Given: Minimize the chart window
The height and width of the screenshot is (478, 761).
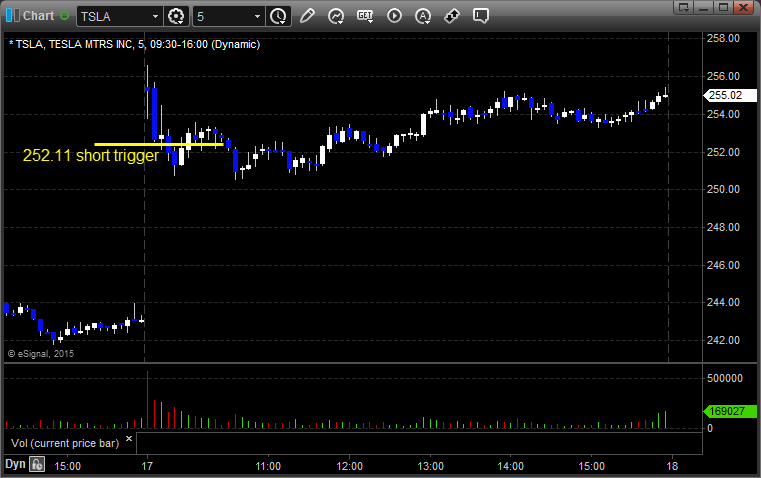Looking at the screenshot, I should tap(704, 7).
